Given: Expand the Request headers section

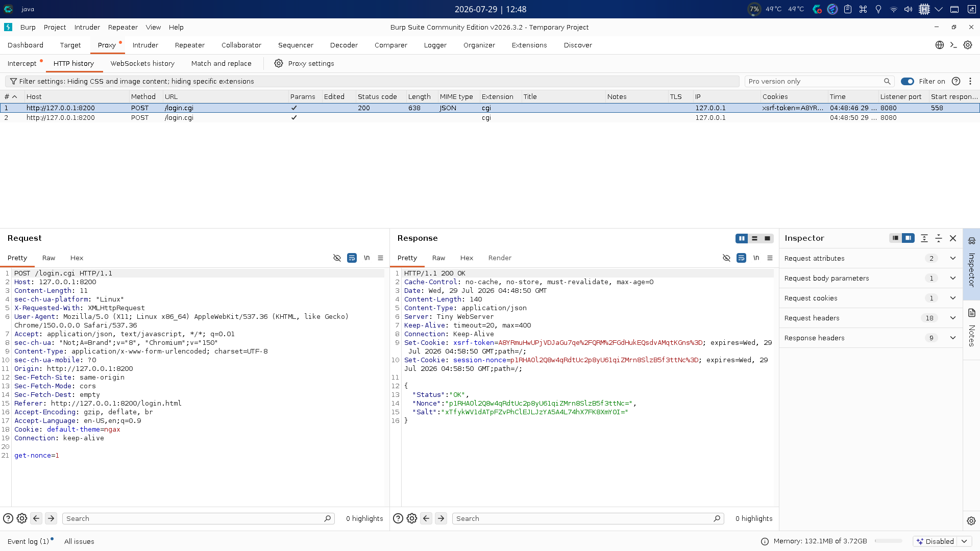Looking at the screenshot, I should (870, 318).
